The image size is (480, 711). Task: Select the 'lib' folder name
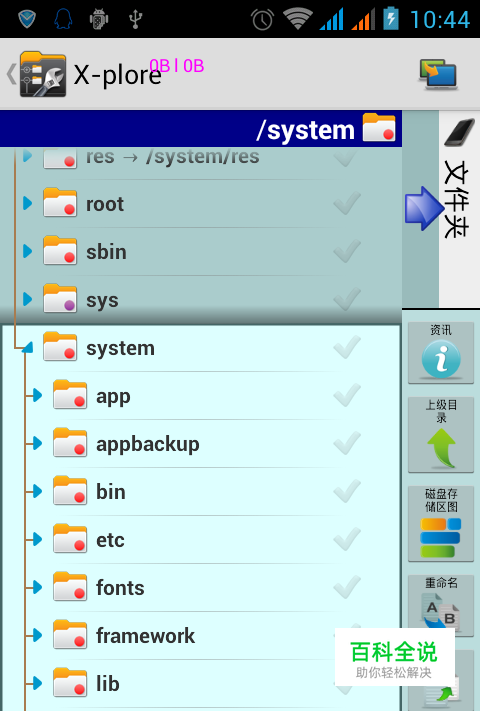coord(108,684)
